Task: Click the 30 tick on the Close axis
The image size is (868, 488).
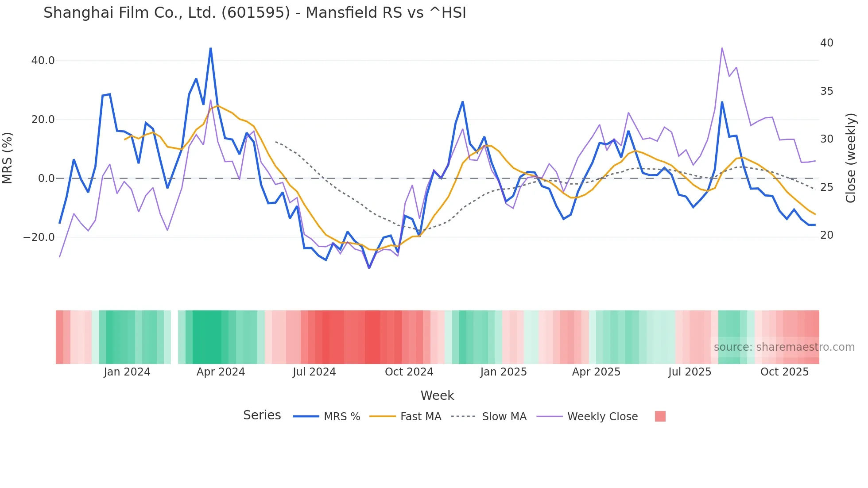Action: pos(827,139)
